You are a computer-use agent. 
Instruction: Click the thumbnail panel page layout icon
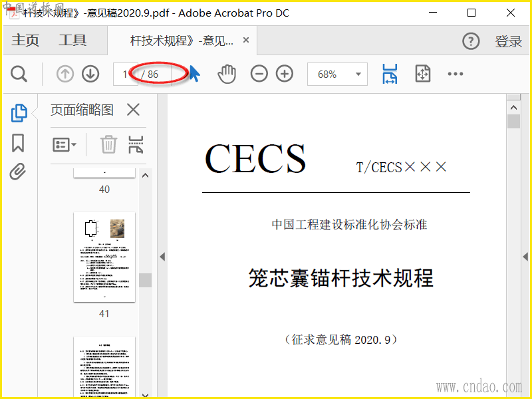pyautogui.click(x=136, y=145)
